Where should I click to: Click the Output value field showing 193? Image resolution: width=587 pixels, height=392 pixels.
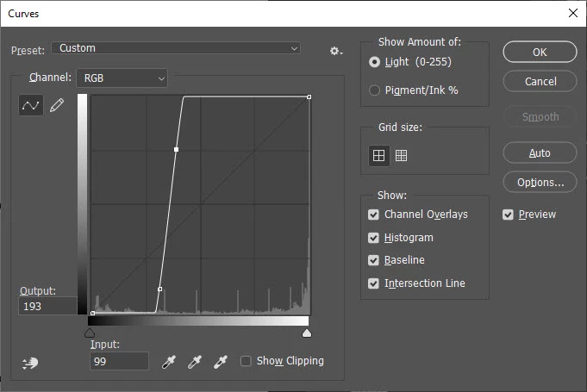(47, 306)
